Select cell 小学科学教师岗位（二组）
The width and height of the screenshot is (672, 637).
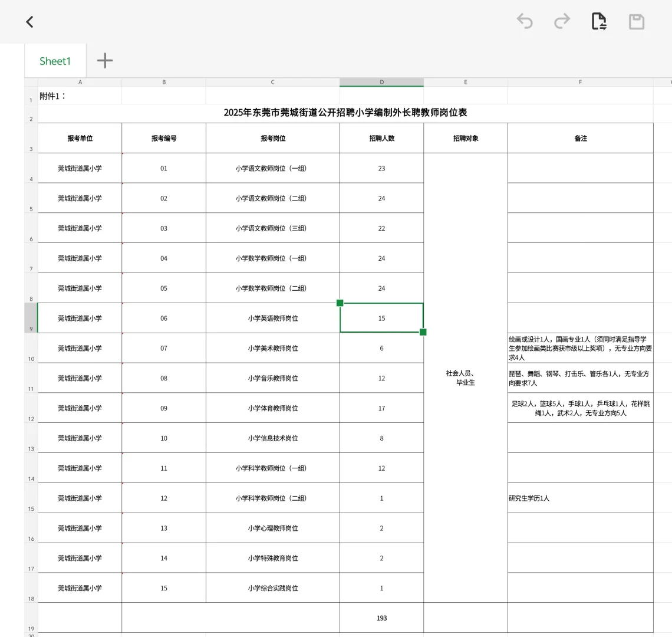pos(272,498)
